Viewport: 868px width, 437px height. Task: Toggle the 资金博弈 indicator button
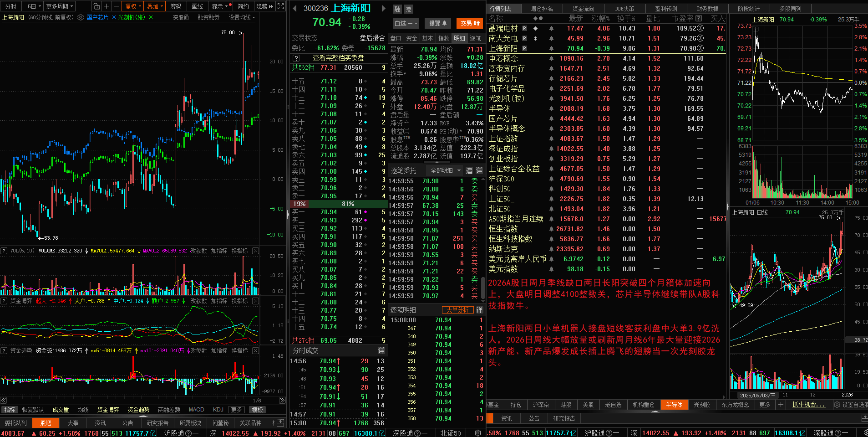point(108,410)
